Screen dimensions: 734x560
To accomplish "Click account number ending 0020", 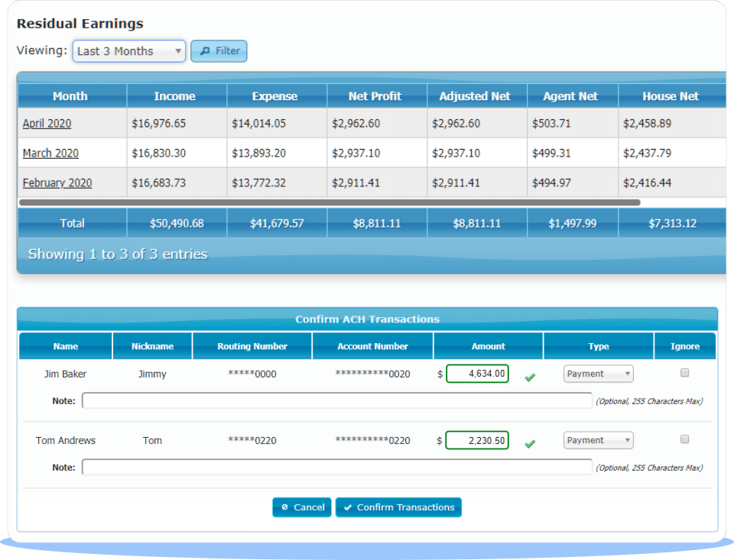I will click(372, 374).
